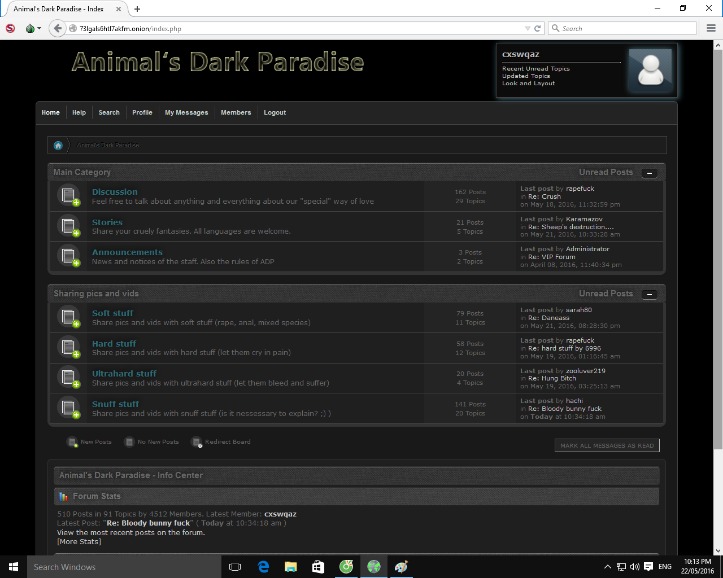723x578 pixels.
Task: Click Mark All Messages As Read button
Action: (607, 445)
